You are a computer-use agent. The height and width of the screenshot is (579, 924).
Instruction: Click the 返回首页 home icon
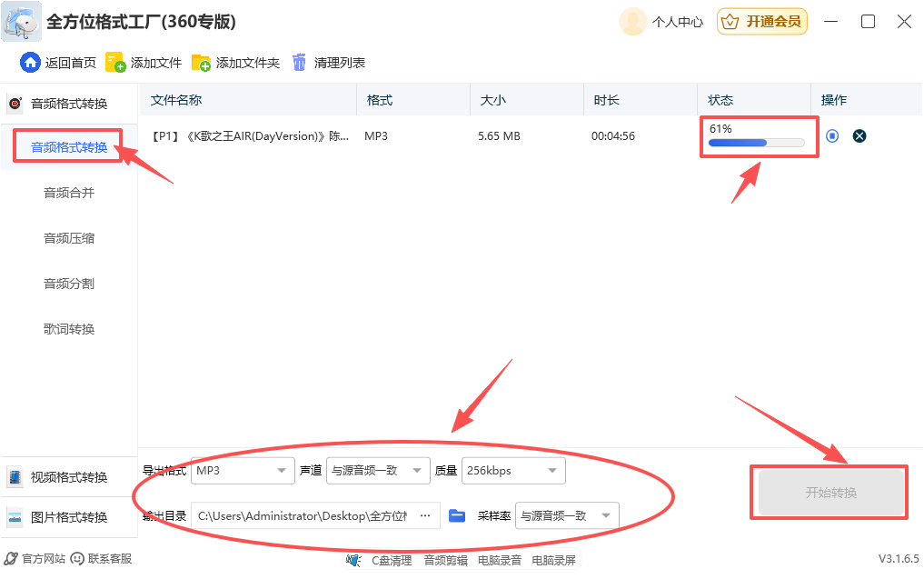tap(31, 63)
